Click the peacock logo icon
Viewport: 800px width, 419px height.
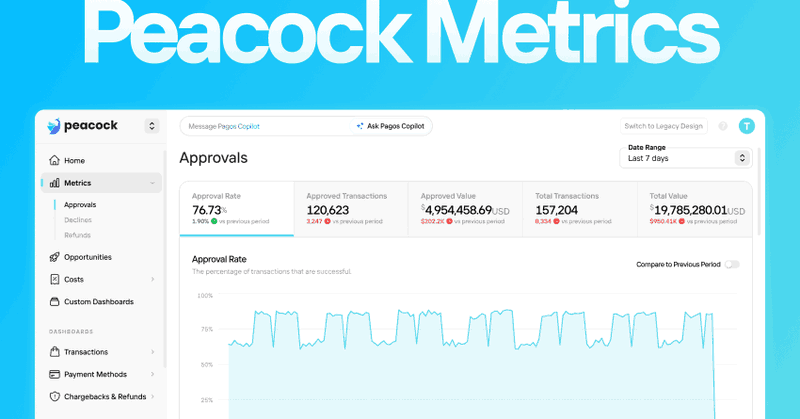coord(54,126)
